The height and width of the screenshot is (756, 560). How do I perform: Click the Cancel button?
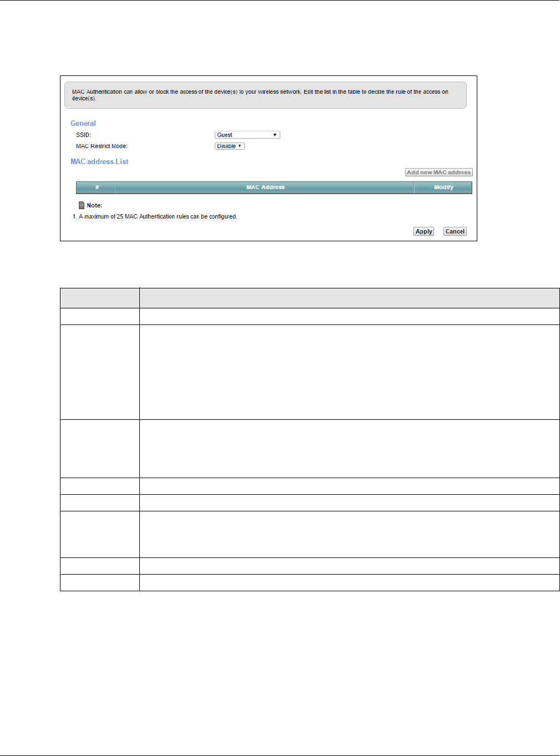455,231
